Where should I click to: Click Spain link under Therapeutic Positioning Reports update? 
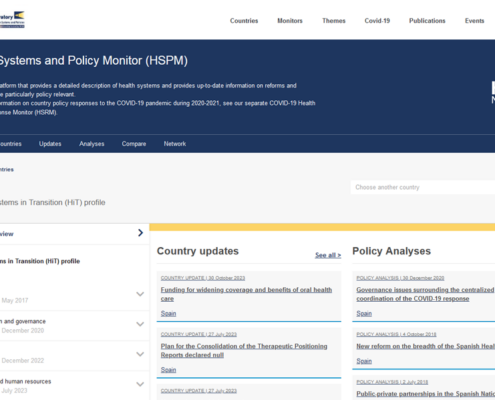[168, 370]
